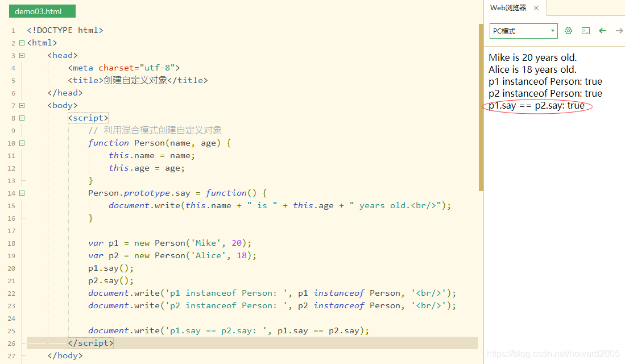
Task: Click 'Alice is 18 years old.' output
Action: (532, 70)
